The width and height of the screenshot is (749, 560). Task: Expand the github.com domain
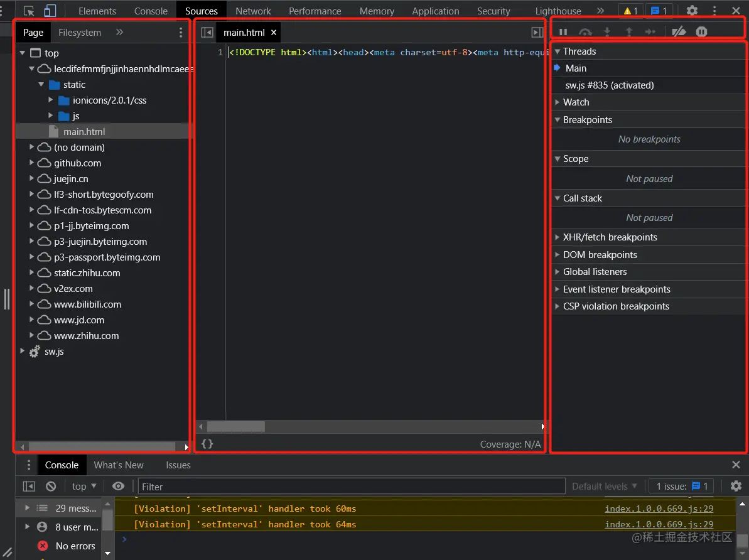click(31, 163)
